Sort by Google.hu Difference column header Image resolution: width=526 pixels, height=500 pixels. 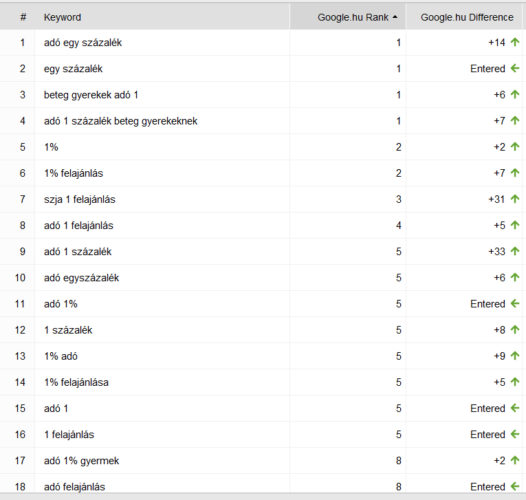coord(467,17)
